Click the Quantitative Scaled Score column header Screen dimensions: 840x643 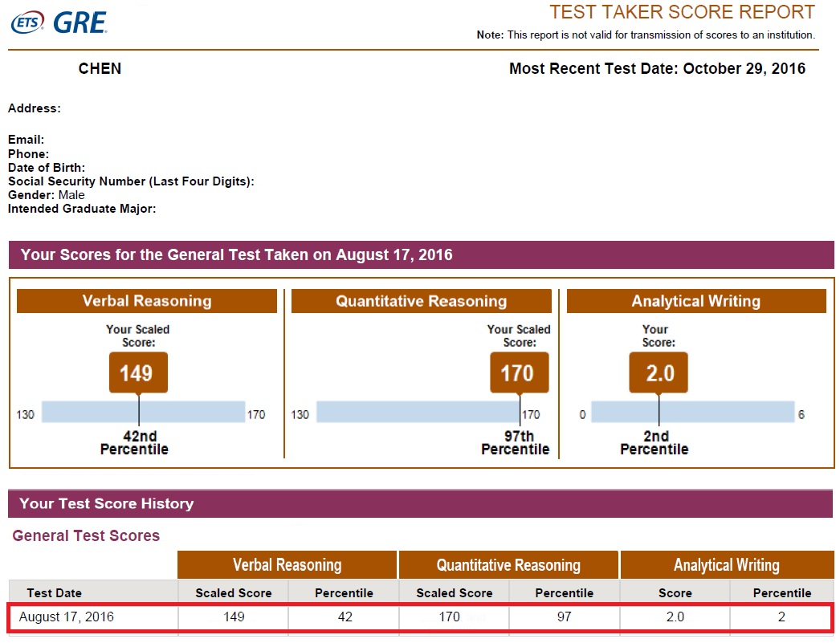(455, 593)
